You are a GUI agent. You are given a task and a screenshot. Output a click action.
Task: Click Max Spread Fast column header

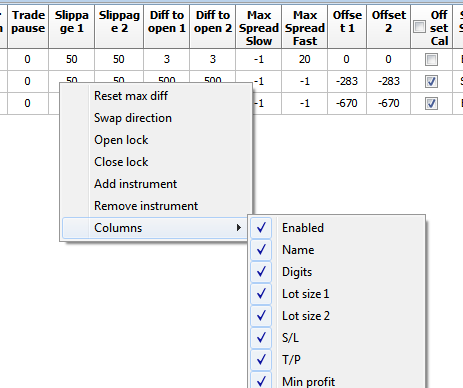click(305, 27)
